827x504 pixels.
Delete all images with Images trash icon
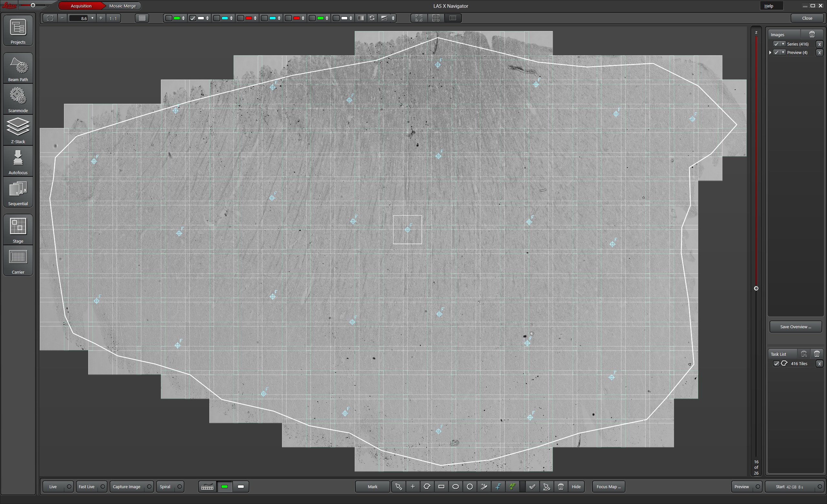[x=812, y=34]
